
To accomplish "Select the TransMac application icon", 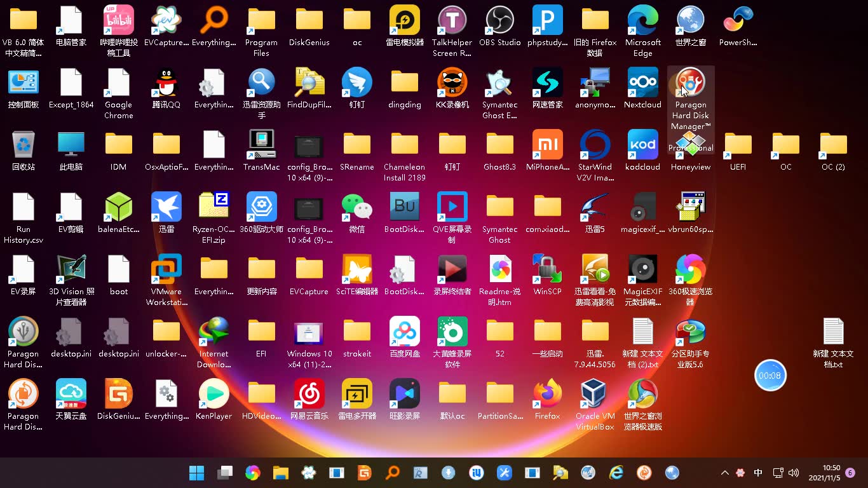I will [x=262, y=151].
